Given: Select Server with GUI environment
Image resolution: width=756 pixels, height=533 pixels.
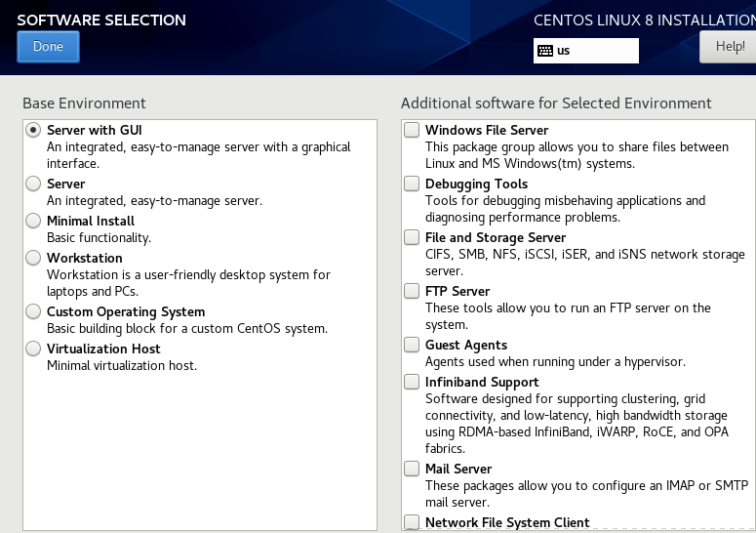Looking at the screenshot, I should click(x=34, y=130).
